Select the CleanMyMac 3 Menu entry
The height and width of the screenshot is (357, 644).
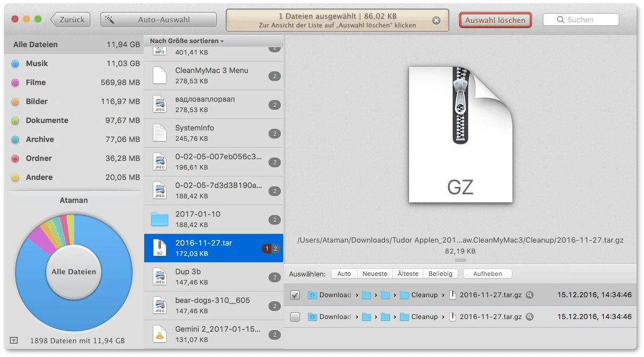(x=214, y=75)
